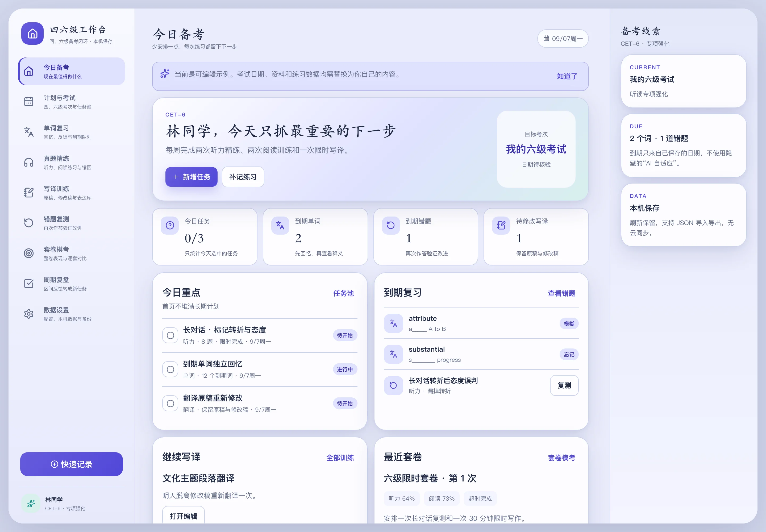
Task: Click the notebook pen icon beside 写译训练
Action: pos(29,193)
